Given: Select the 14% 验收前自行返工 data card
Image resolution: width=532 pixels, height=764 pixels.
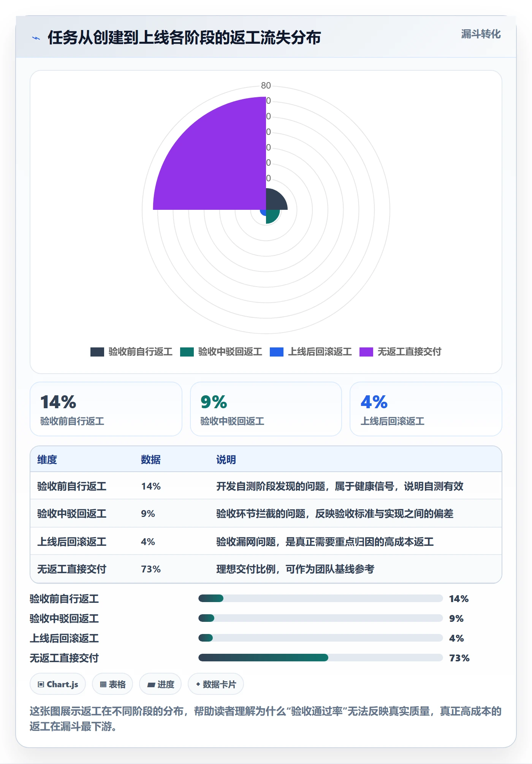Looking at the screenshot, I should pyautogui.click(x=106, y=409).
